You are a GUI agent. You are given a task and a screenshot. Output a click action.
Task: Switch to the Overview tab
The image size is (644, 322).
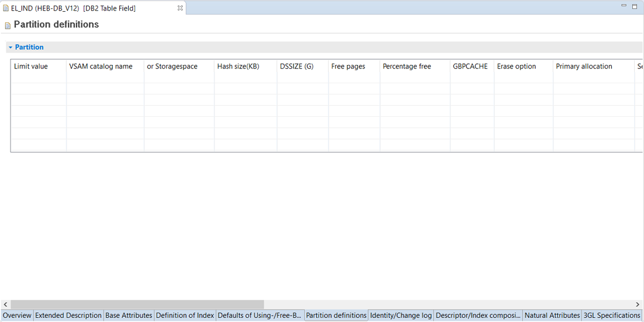pos(17,316)
